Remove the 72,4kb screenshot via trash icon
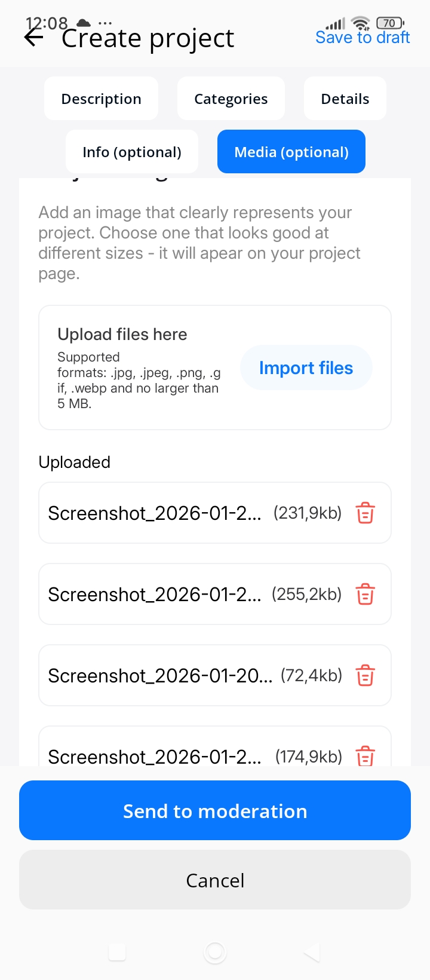Viewport: 430px width, 980px height. [x=365, y=676]
